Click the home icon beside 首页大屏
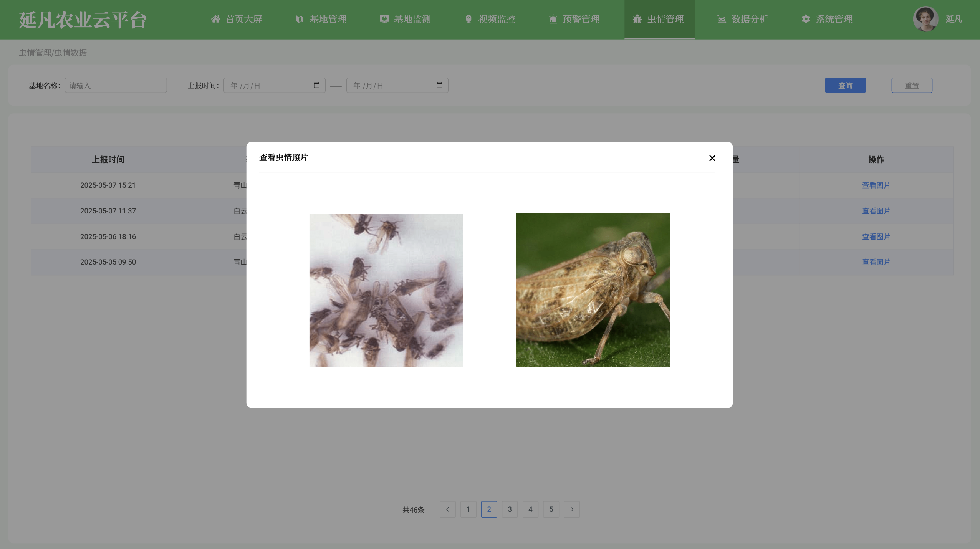This screenshot has width=980, height=549. click(x=215, y=19)
